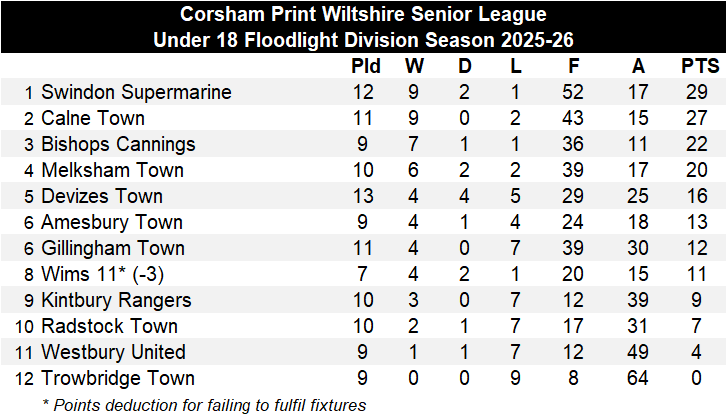726x417 pixels.
Task: Select Kintbury Rangers team name
Action: [117, 300]
